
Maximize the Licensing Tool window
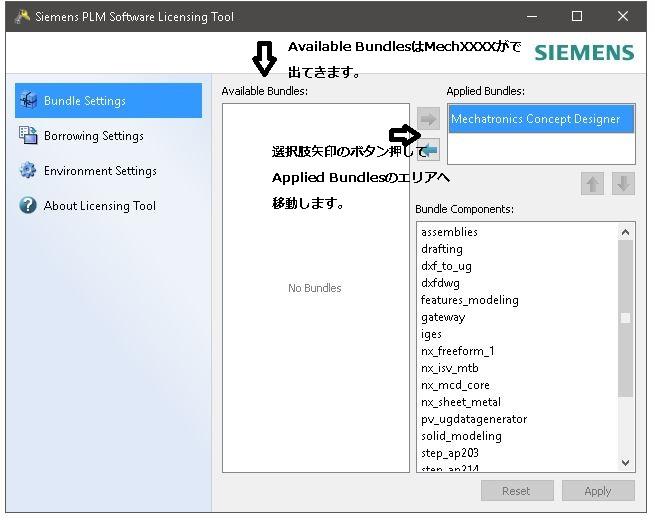point(577,17)
